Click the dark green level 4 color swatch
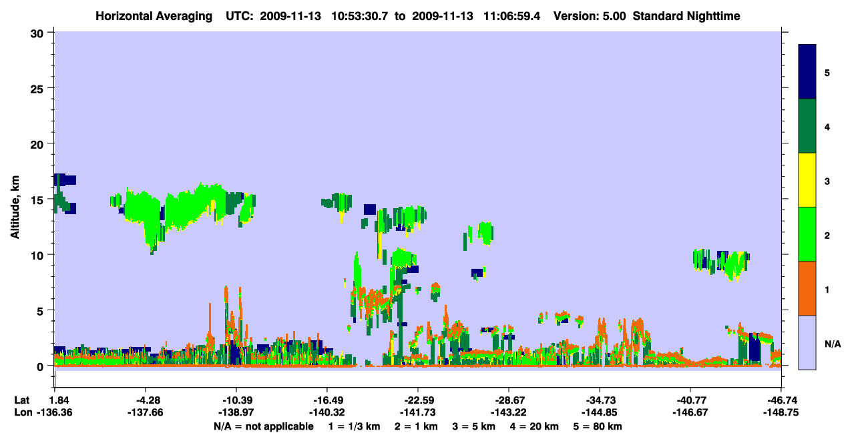Image resolution: width=868 pixels, height=445 pixels. click(807, 126)
